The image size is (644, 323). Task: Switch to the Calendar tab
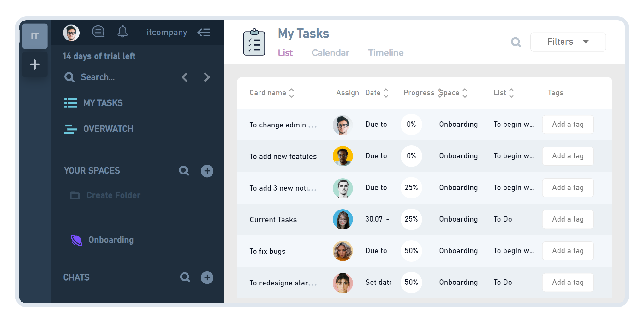(x=330, y=52)
